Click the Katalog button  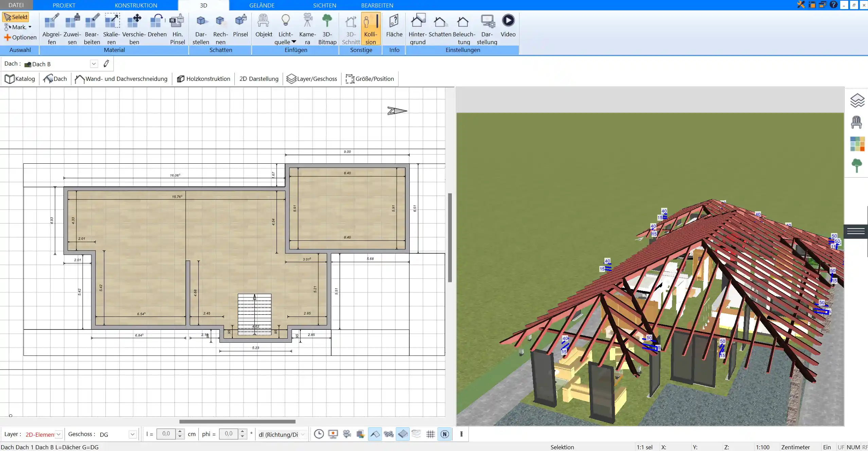click(x=20, y=79)
